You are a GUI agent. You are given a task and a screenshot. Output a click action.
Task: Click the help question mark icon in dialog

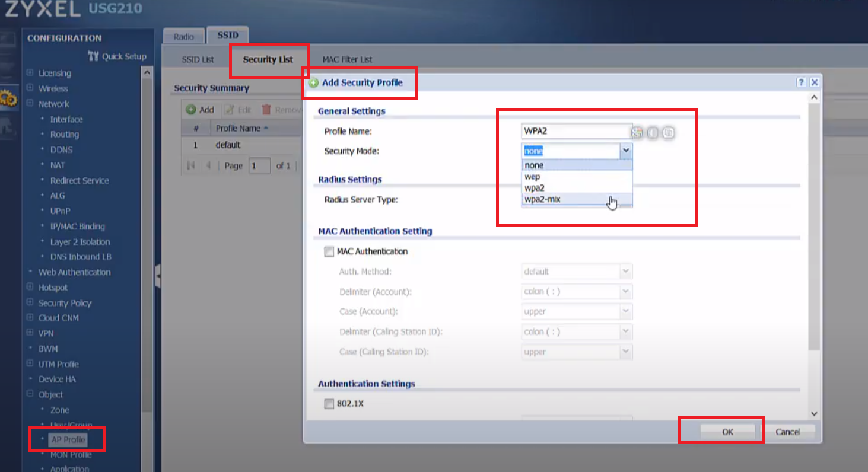point(802,83)
